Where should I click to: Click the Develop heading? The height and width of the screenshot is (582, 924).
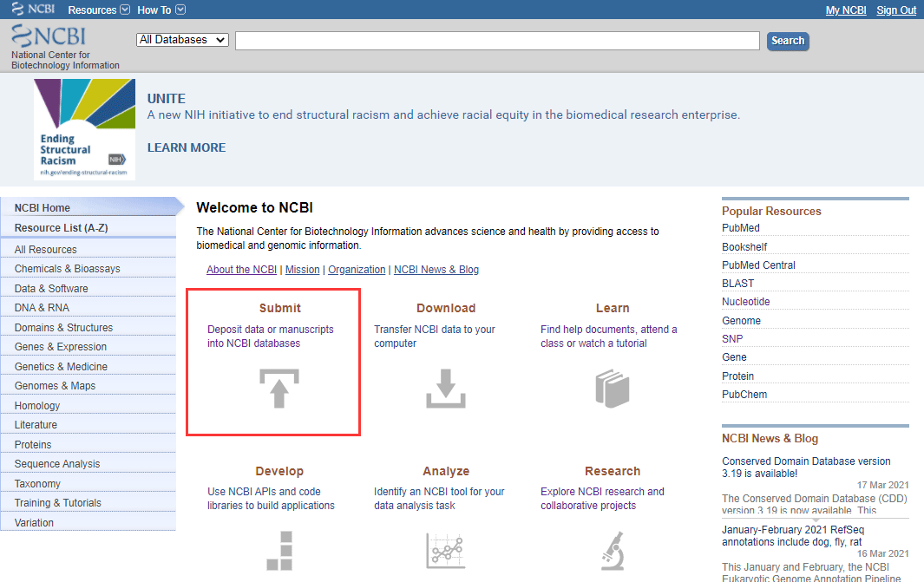click(279, 471)
